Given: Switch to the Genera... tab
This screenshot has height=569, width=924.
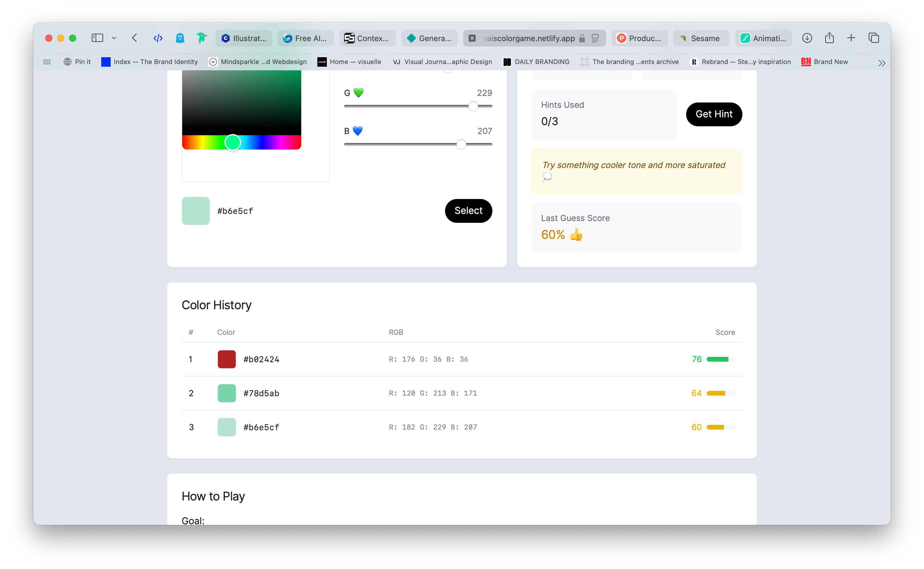Looking at the screenshot, I should 429,38.
